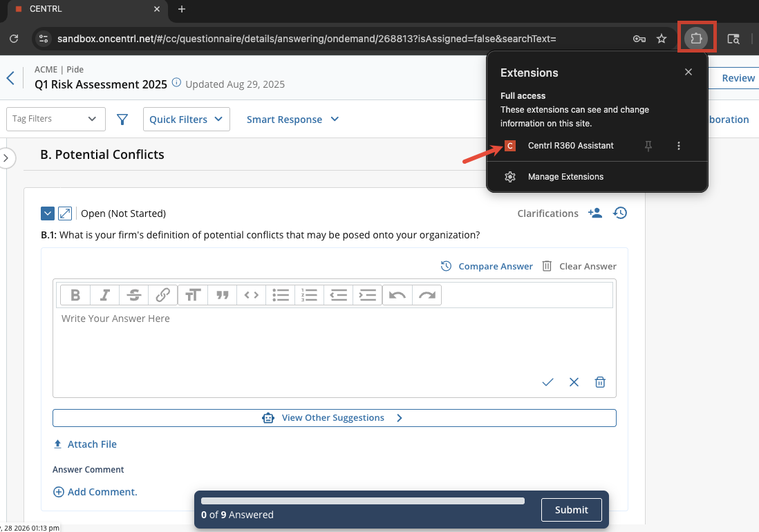Delete the answer with the trash icon

600,382
